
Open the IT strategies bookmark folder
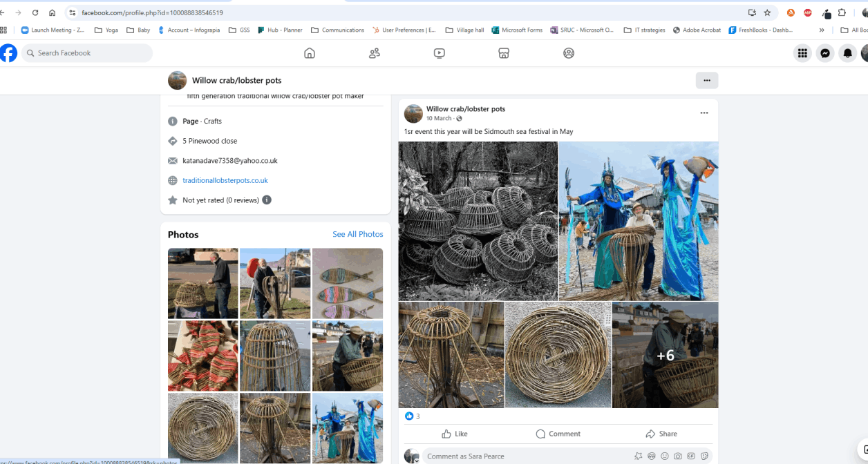click(644, 30)
